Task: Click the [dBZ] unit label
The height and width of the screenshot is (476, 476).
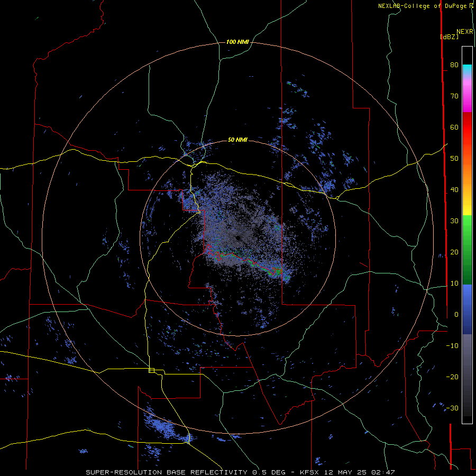Action: pos(449,36)
